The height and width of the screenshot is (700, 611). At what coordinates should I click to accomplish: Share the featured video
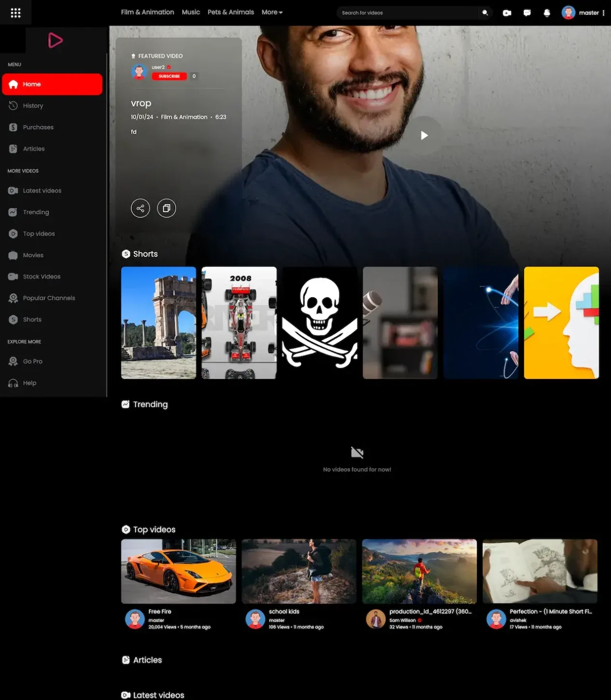pyautogui.click(x=140, y=208)
